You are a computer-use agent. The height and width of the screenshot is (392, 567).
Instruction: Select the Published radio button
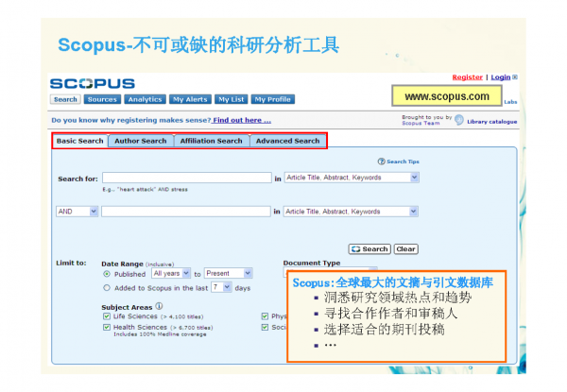coord(107,274)
